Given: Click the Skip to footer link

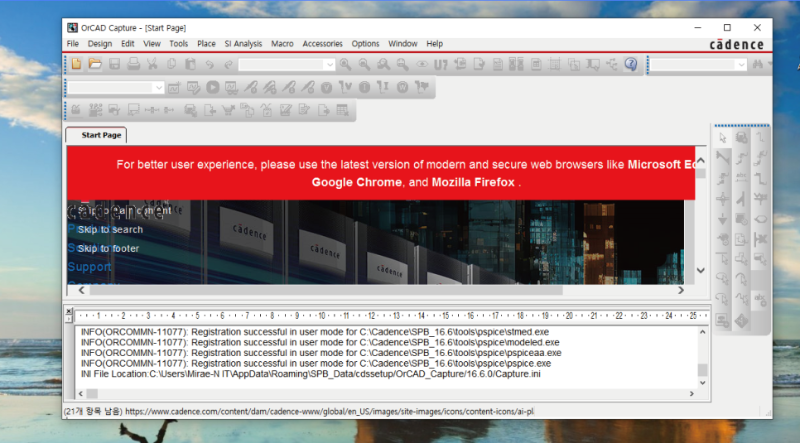Looking at the screenshot, I should [108, 249].
